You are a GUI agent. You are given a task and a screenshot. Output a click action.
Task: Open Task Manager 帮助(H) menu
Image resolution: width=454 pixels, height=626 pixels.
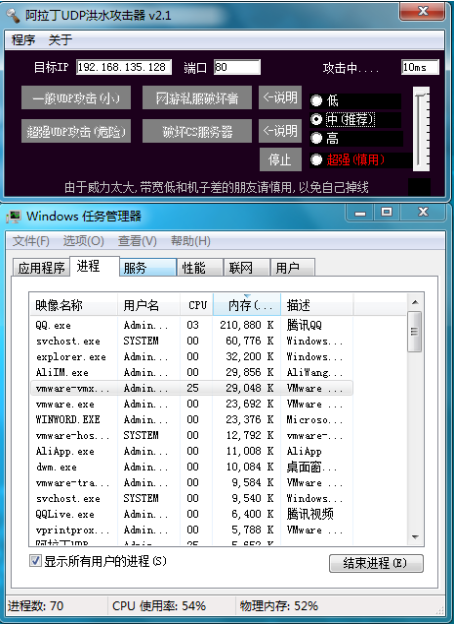tap(190, 241)
